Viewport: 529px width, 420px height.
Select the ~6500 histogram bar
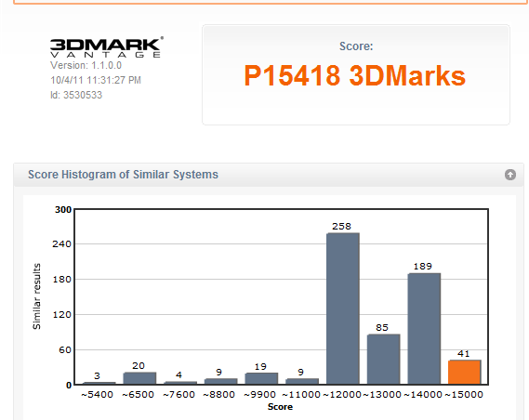pyautogui.click(x=139, y=378)
